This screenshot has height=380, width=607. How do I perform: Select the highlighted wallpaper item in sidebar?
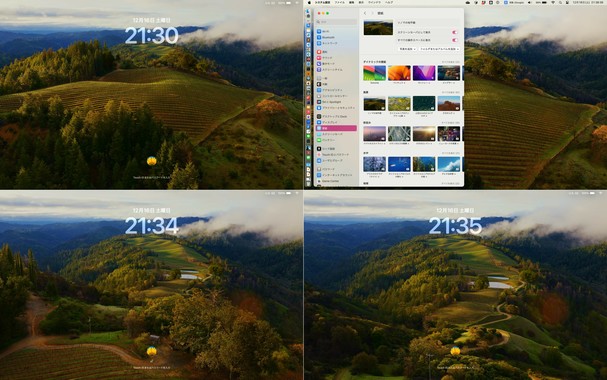click(336, 128)
